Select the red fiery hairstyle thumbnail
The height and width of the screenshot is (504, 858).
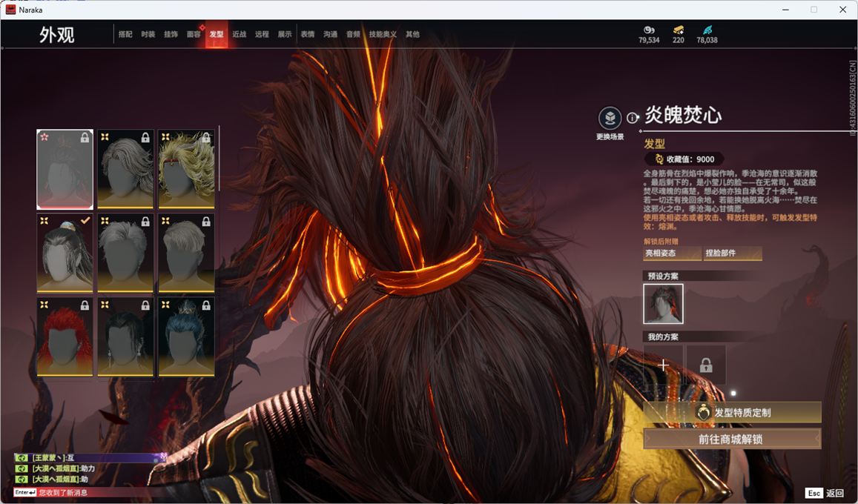click(x=65, y=336)
